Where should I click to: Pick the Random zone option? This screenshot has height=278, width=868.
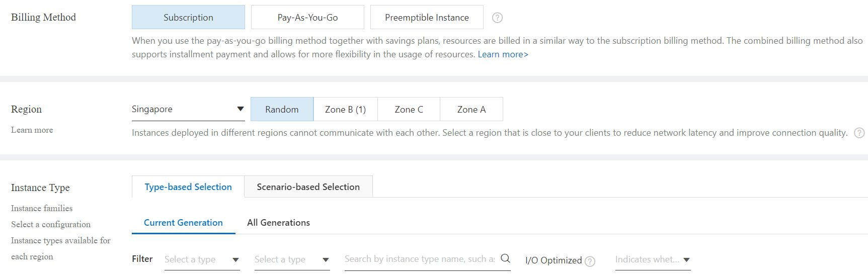pos(282,109)
